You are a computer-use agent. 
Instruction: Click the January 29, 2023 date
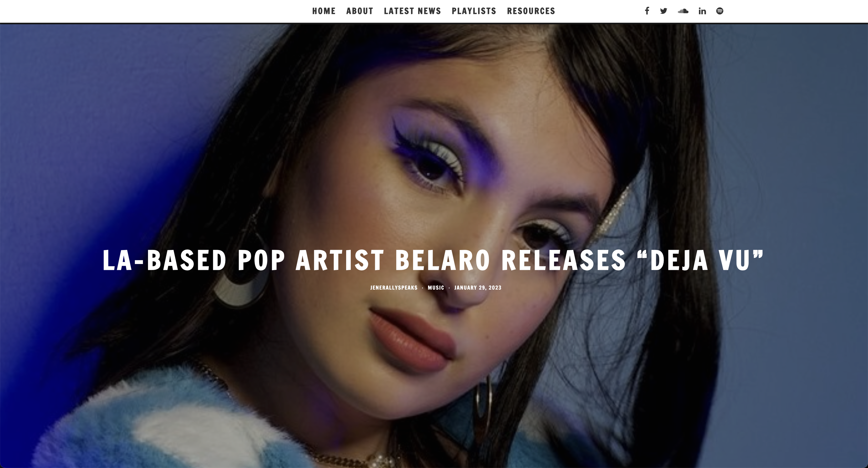click(478, 288)
